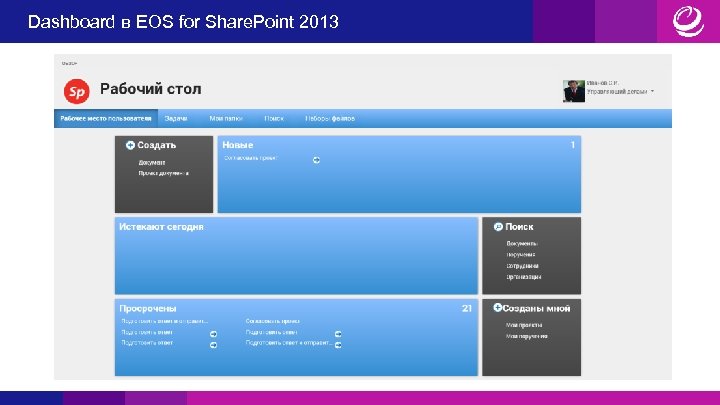This screenshot has height=405, width=720.
Task: Click the count 21 in Просрочены panel
Action: click(x=467, y=309)
